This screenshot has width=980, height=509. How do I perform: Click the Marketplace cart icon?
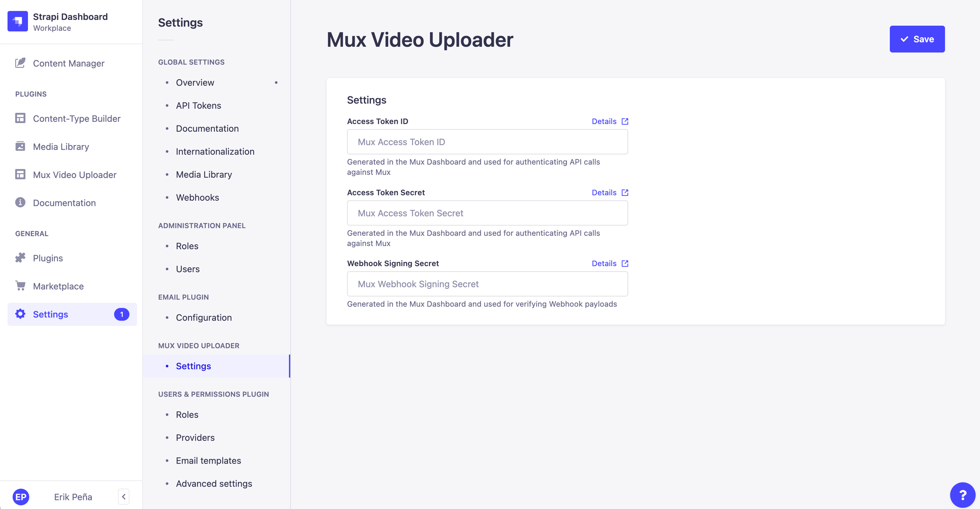pyautogui.click(x=20, y=286)
